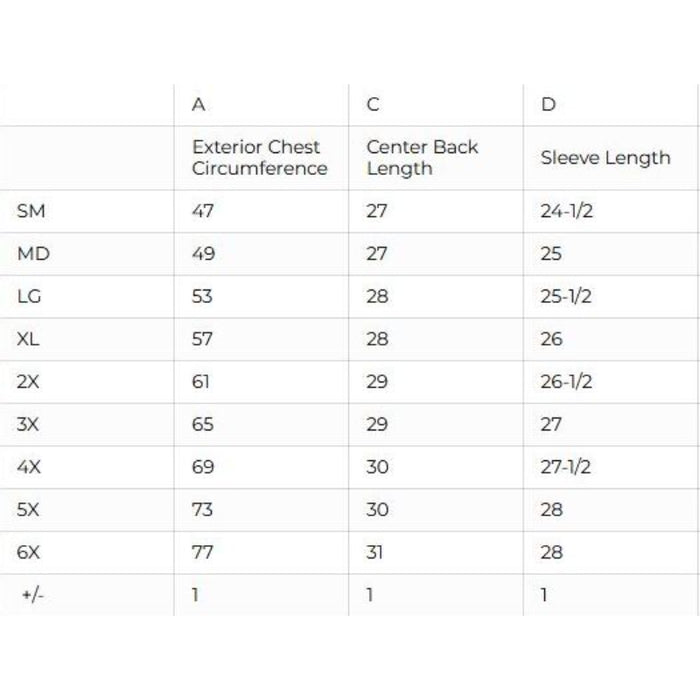
Task: Click the column letter C header
Action: coord(373,105)
